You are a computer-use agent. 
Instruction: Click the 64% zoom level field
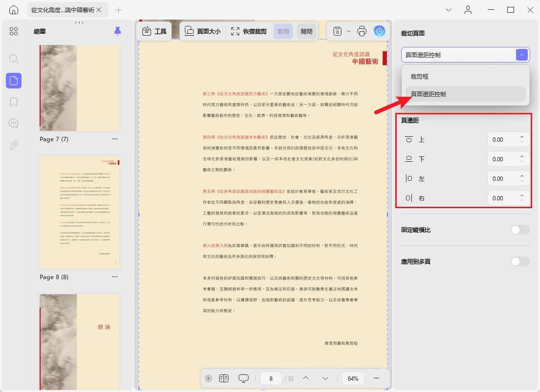353,378
